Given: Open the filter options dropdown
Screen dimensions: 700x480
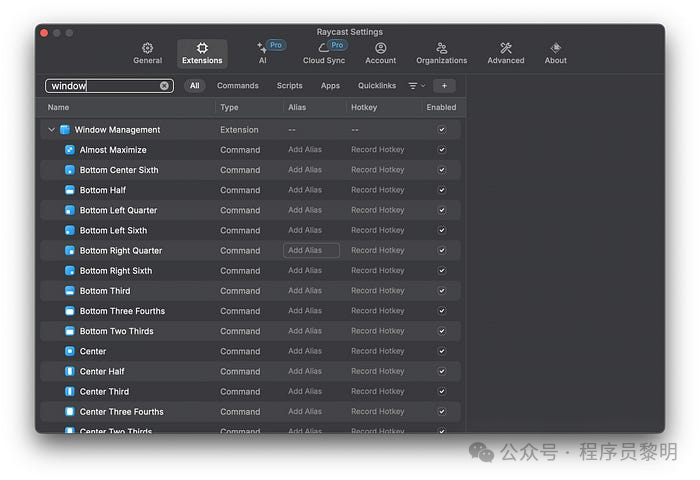Looking at the screenshot, I should (x=417, y=86).
